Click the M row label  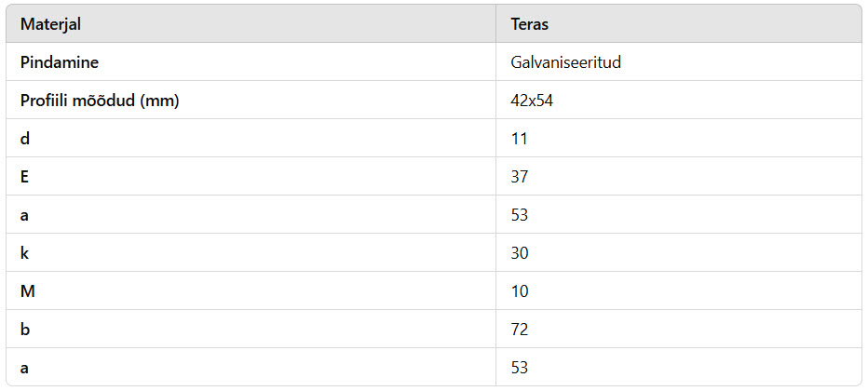[27, 291]
